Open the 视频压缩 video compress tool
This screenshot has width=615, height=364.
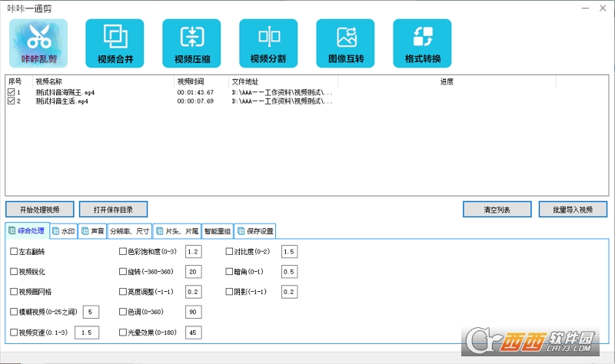(x=191, y=43)
